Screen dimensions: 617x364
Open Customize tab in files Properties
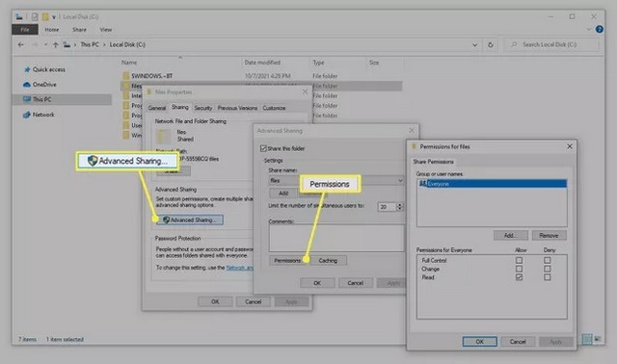274,108
